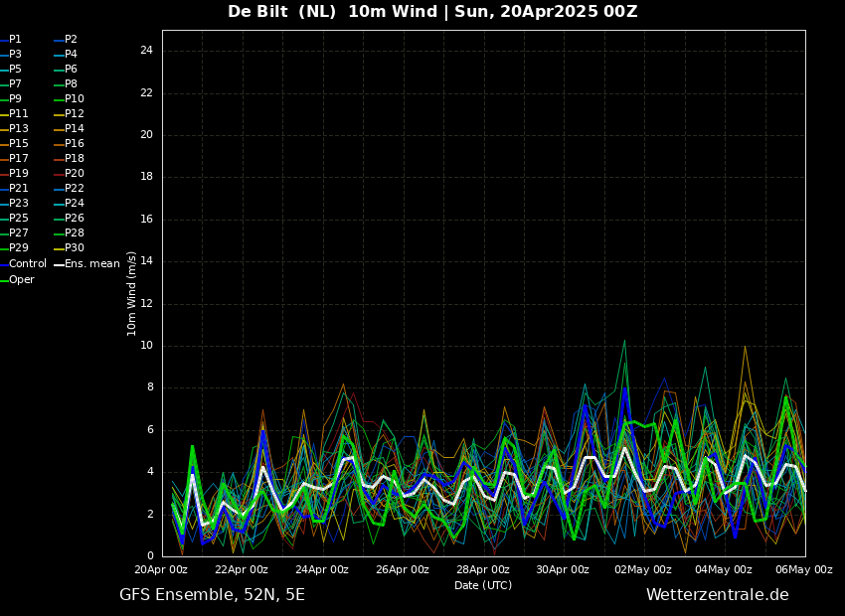Click the 06May 00z axis label
845x616 pixels.
click(x=804, y=569)
